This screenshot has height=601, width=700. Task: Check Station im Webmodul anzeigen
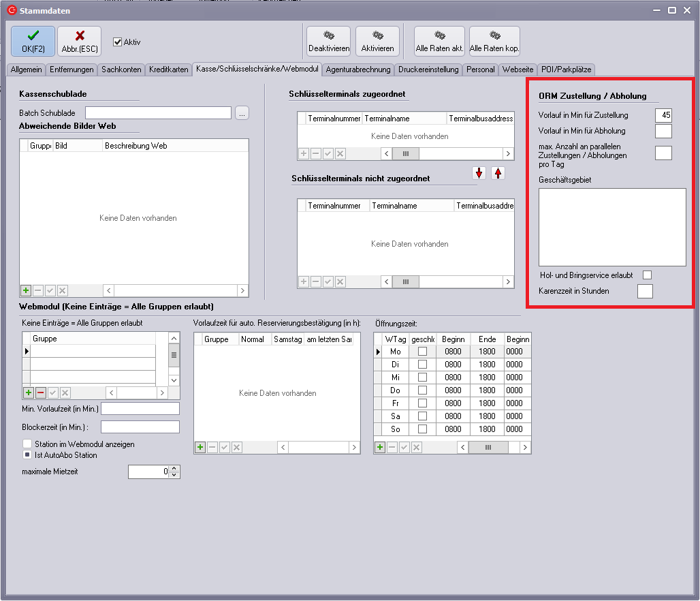[x=27, y=444]
